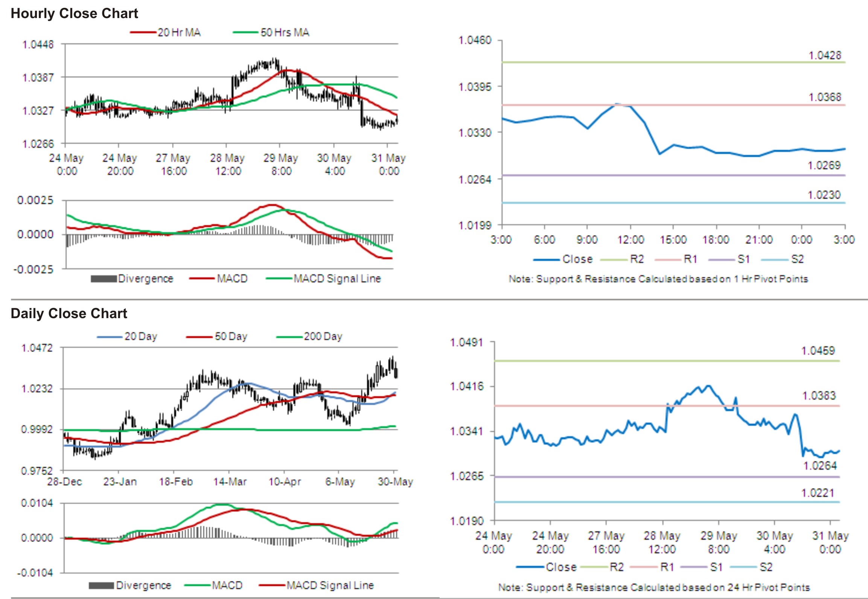868x599 pixels.
Task: Click the 1.0327 price axis label
Action: coord(38,111)
